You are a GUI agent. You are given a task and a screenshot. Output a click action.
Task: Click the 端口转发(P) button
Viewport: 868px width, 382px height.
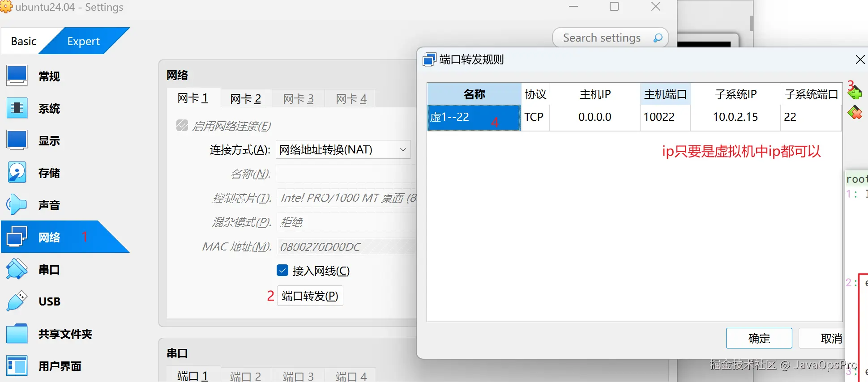click(x=310, y=296)
